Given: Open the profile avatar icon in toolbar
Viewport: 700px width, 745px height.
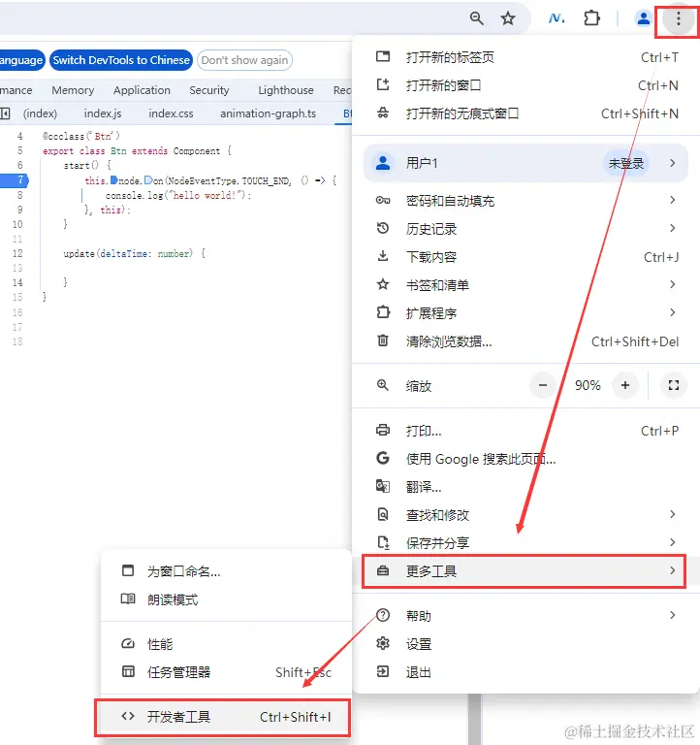Looking at the screenshot, I should 643,18.
